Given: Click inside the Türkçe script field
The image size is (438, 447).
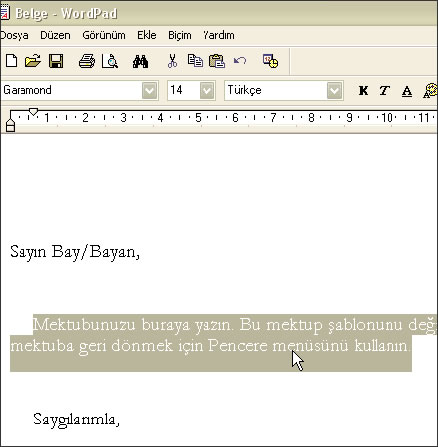Looking at the screenshot, I should pyautogui.click(x=276, y=90).
